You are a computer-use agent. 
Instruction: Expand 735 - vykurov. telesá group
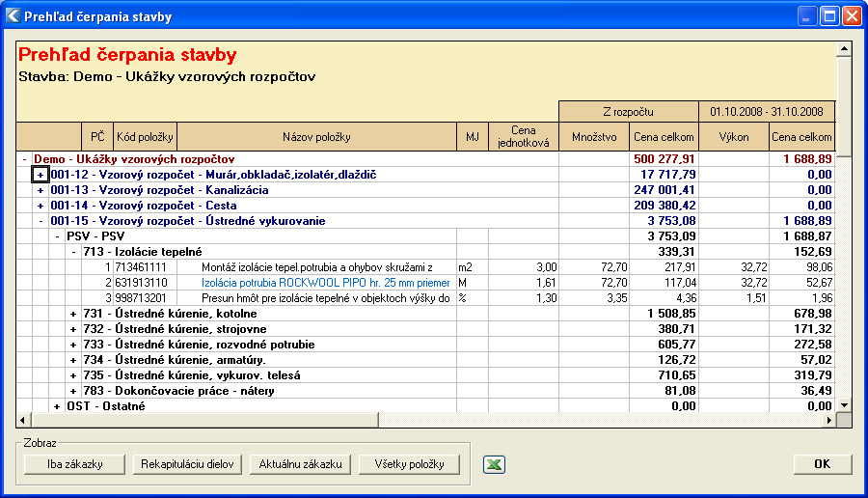pyautogui.click(x=73, y=375)
